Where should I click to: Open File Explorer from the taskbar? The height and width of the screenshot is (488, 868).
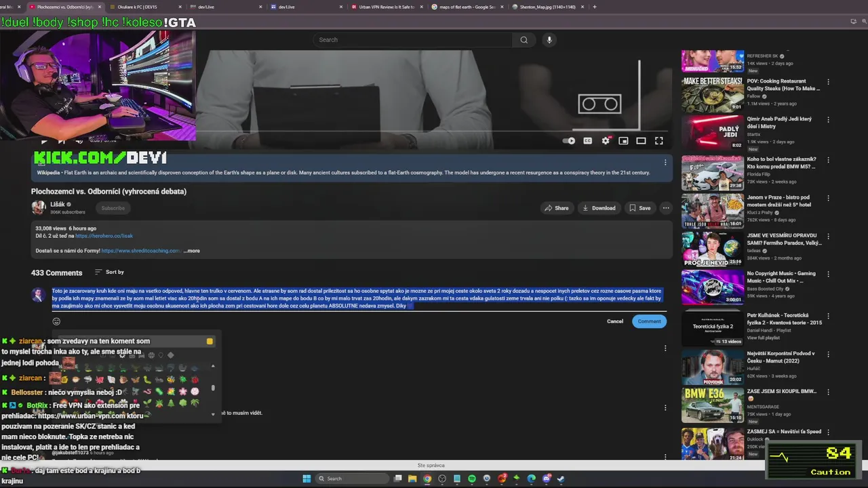(412, 479)
